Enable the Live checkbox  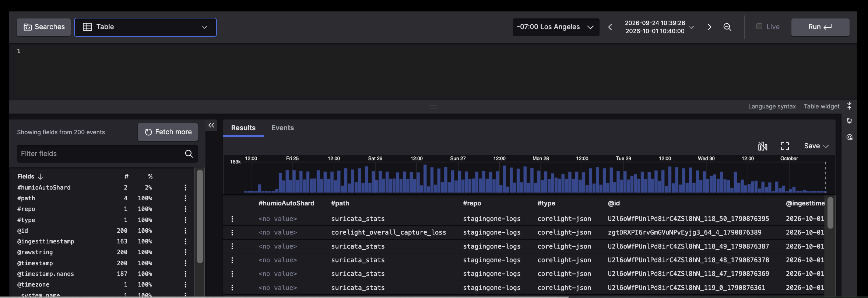point(759,26)
